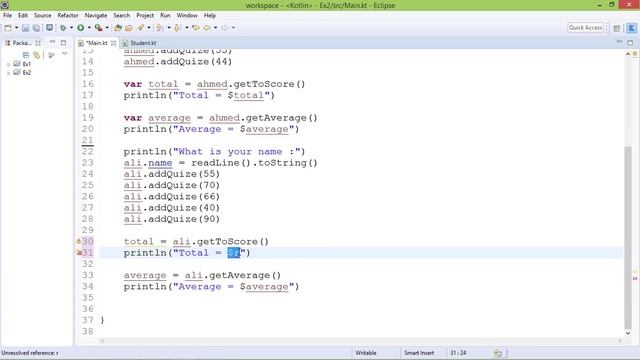Viewport: 640px width, 360px height.
Task: Click 'Unresolved reference: r' status message
Action: coord(30,353)
